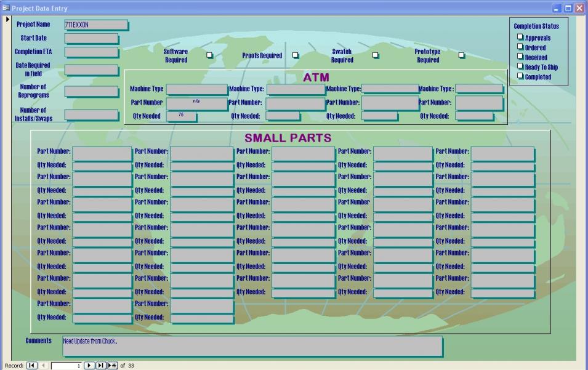Image resolution: width=588 pixels, height=370 pixels.
Task: Check the Completed status box
Action: [520, 76]
